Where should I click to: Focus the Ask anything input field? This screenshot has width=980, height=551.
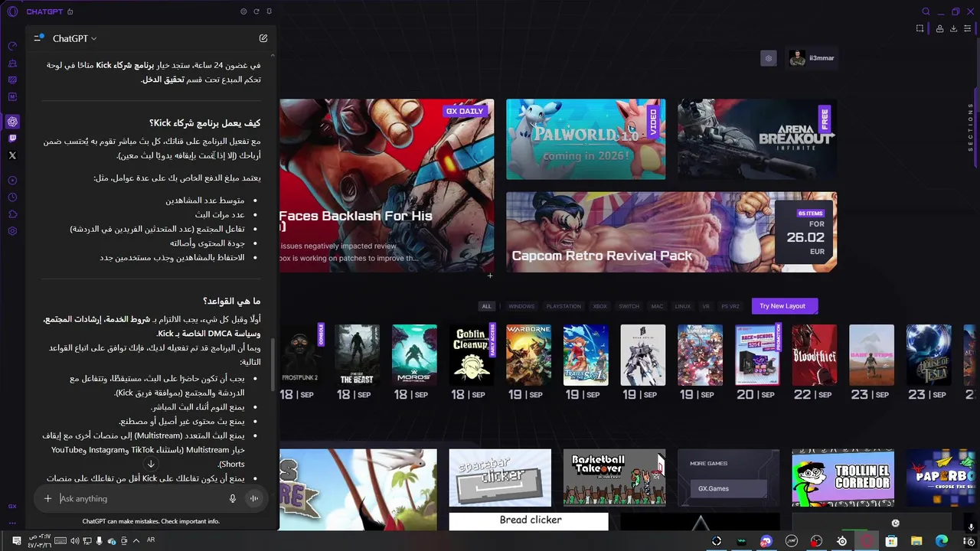coord(142,498)
